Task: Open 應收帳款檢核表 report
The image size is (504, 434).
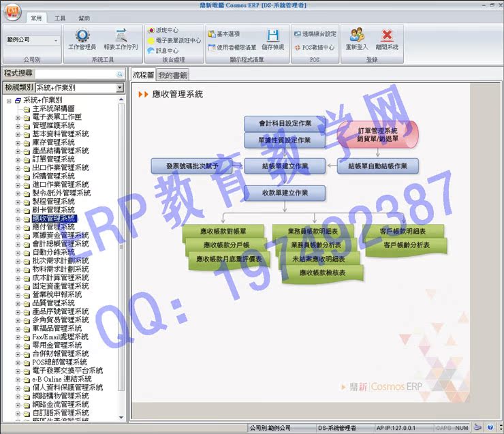Action: (322, 273)
